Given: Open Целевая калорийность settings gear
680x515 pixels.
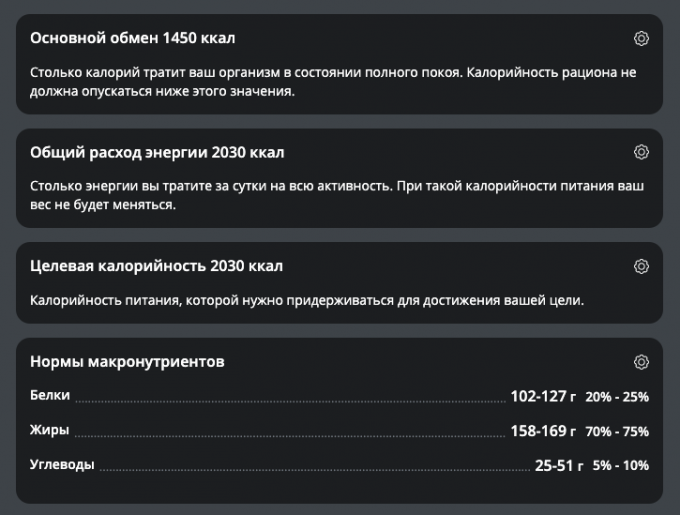Looking at the screenshot, I should click(642, 267).
